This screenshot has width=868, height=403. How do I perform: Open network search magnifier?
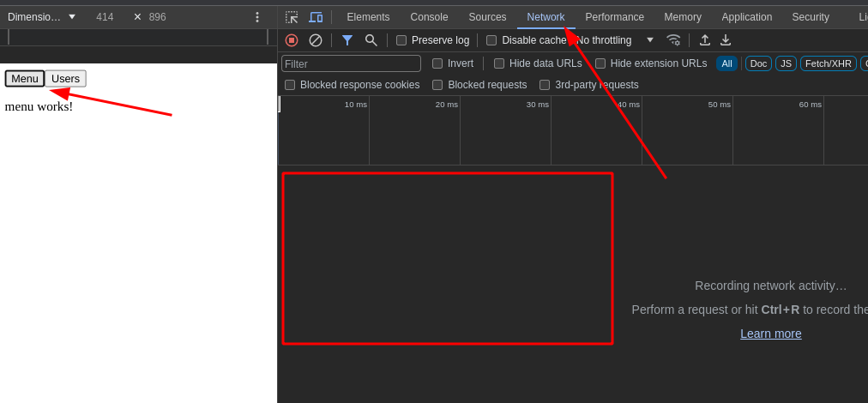pos(371,40)
